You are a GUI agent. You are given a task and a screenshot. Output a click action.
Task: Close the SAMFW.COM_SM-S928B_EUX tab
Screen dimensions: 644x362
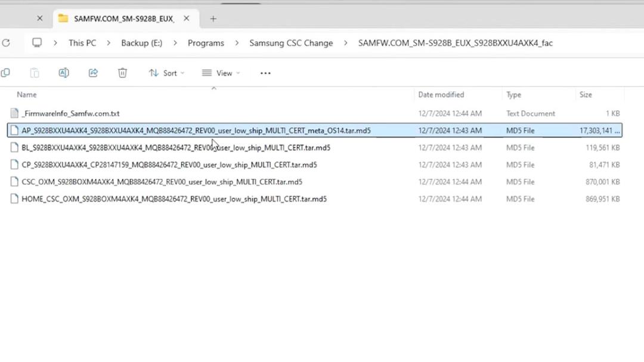(x=187, y=18)
